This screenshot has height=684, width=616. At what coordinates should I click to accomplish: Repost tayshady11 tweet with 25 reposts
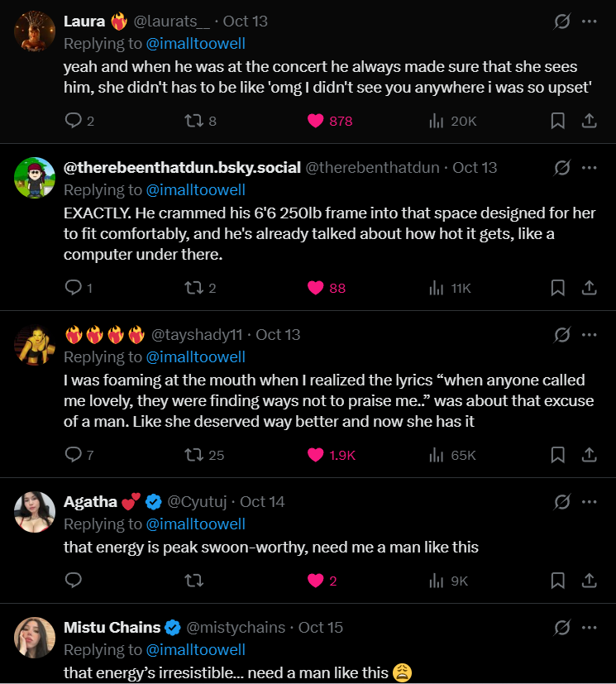(x=193, y=455)
